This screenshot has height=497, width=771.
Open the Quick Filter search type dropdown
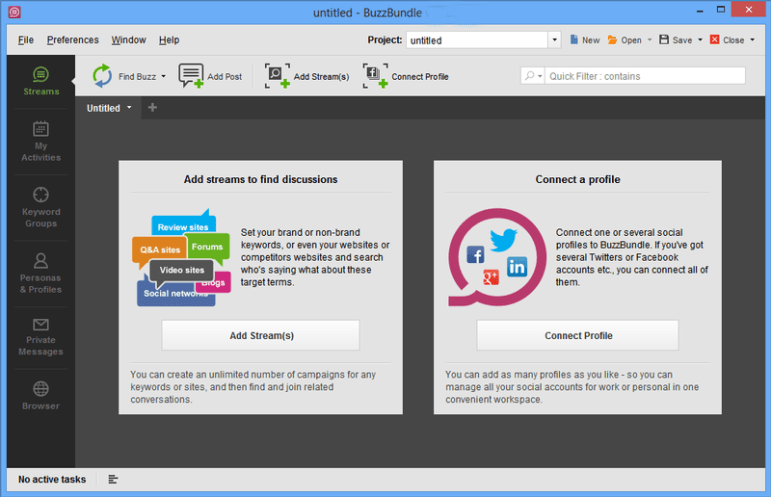[532, 76]
